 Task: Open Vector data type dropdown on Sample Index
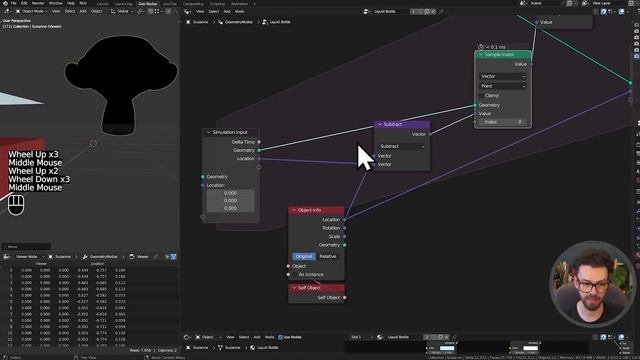(x=503, y=76)
